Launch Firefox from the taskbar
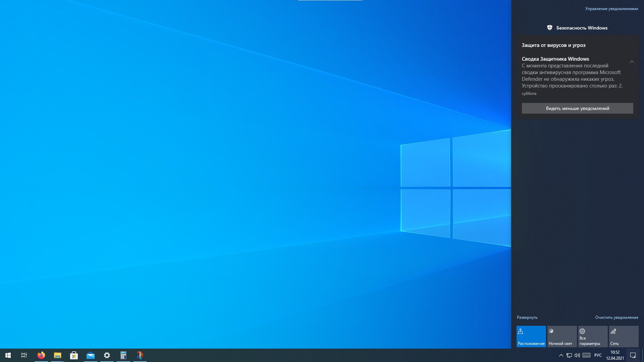Viewport: 644px width, 362px height. tap(41, 355)
